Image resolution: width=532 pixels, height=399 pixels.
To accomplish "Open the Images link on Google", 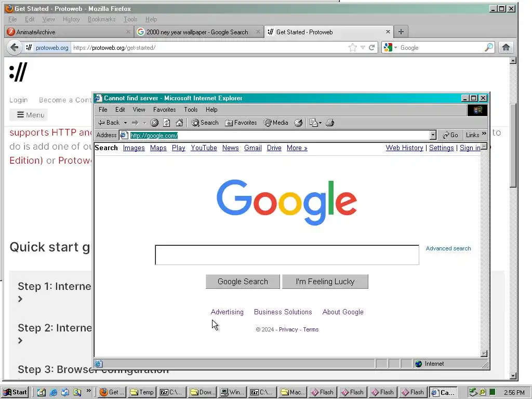I will point(134,148).
